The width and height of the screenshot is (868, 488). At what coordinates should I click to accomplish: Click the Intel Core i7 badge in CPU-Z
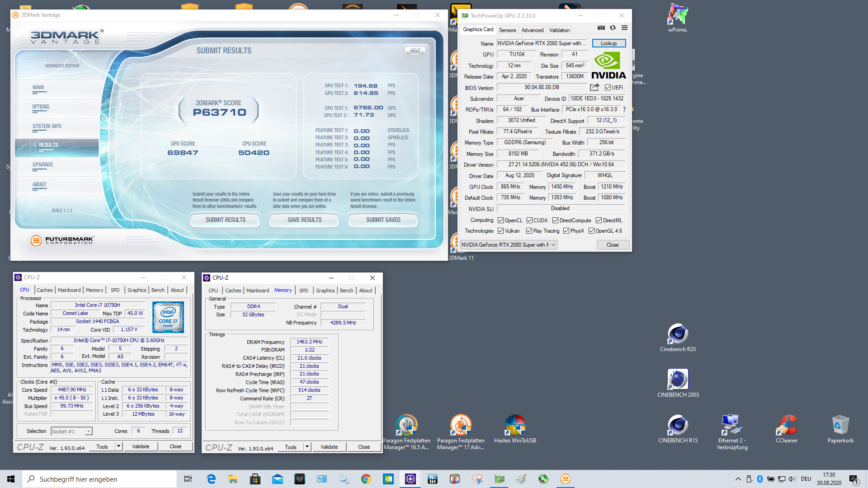168,317
